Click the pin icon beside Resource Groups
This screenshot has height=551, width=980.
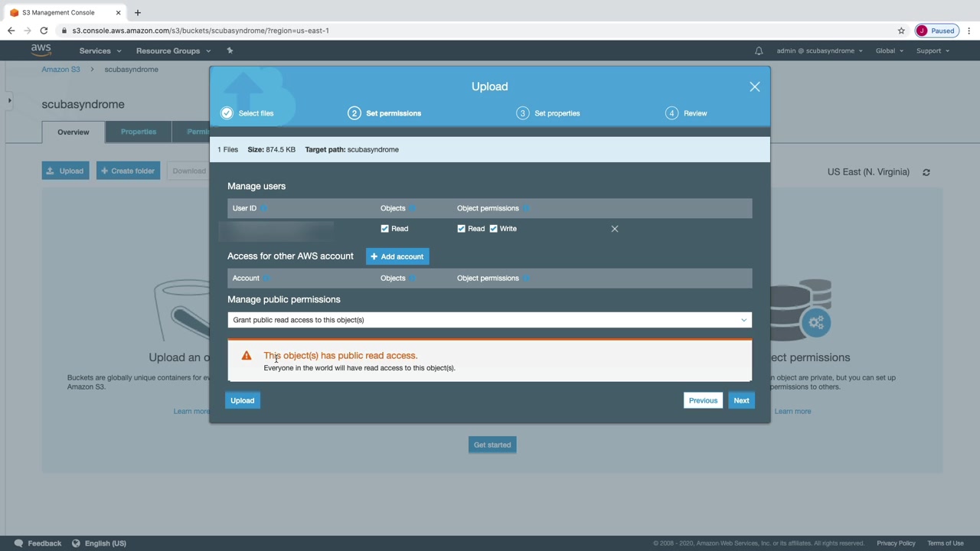click(230, 51)
